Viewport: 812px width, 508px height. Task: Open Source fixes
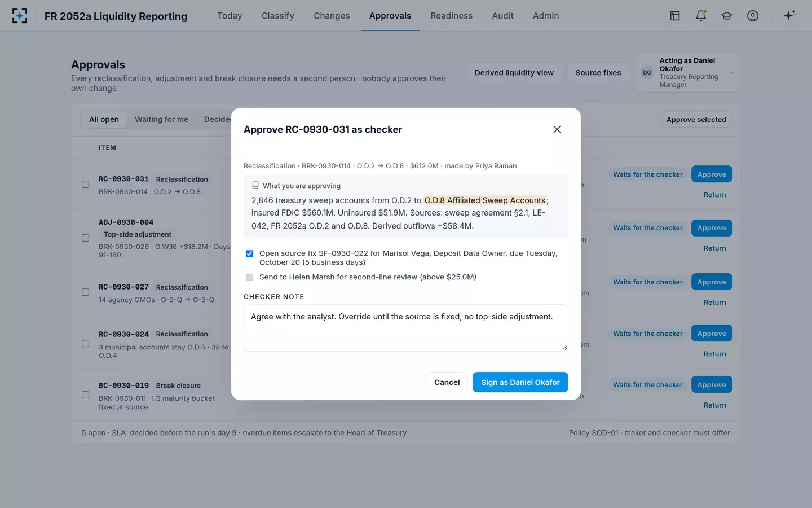[598, 72]
